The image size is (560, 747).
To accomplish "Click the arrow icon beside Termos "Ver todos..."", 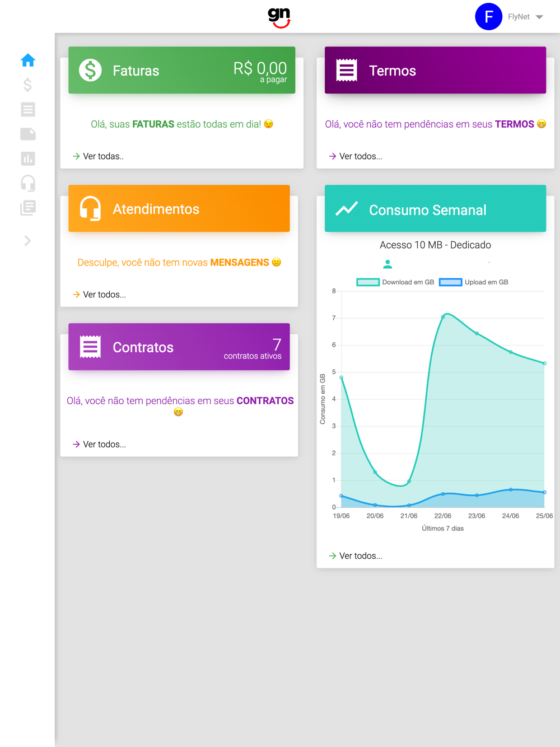I will click(x=333, y=156).
